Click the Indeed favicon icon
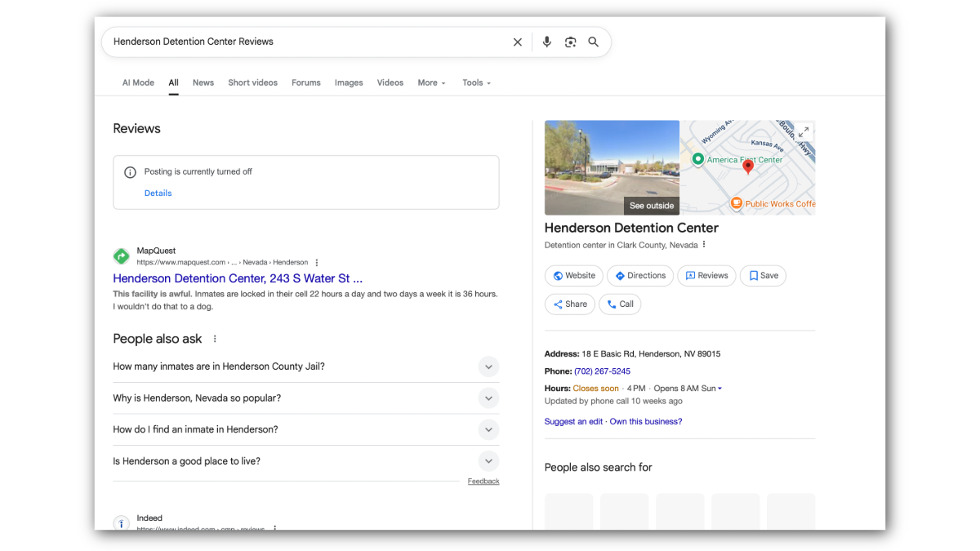Image resolution: width=980 pixels, height=551 pixels. [121, 523]
